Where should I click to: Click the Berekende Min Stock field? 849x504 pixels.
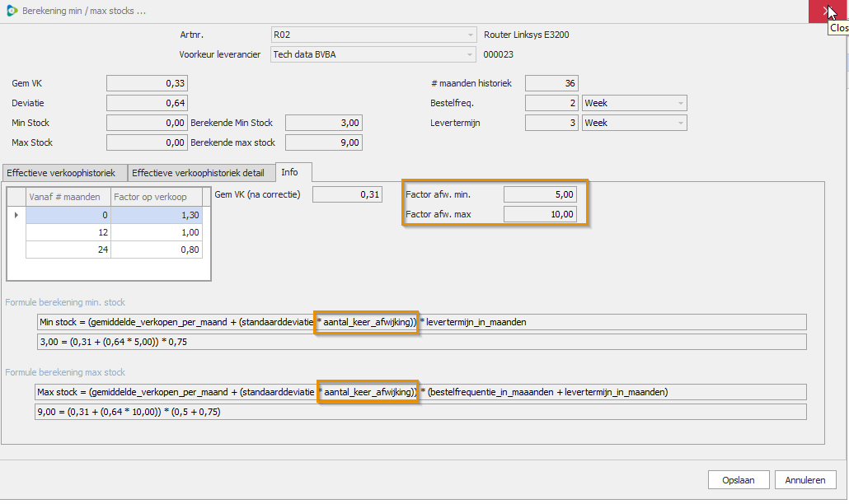point(323,124)
